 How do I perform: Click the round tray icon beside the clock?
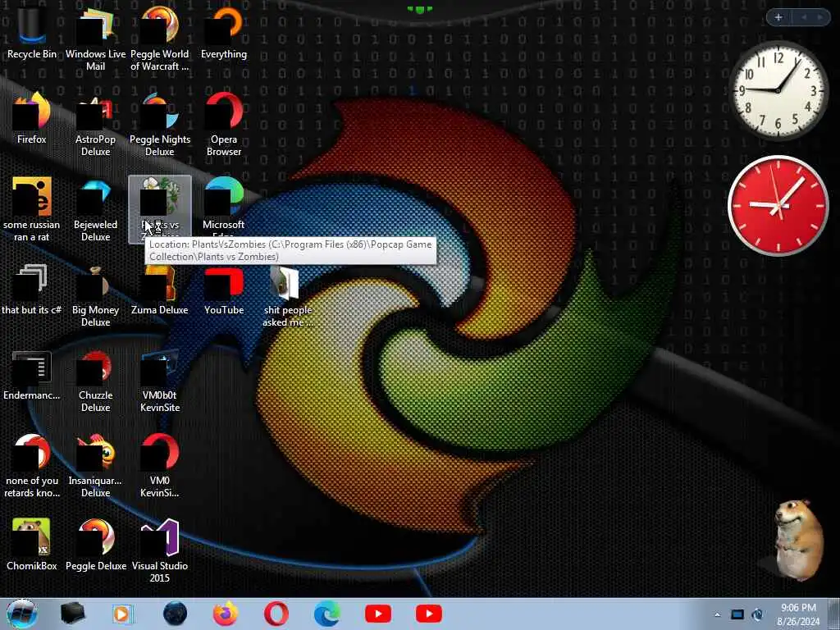tap(757, 614)
